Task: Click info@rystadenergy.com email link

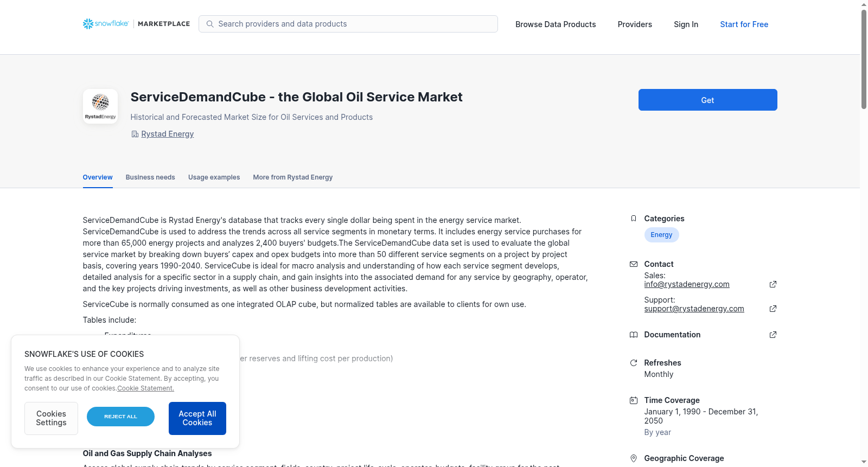Action: [x=687, y=284]
